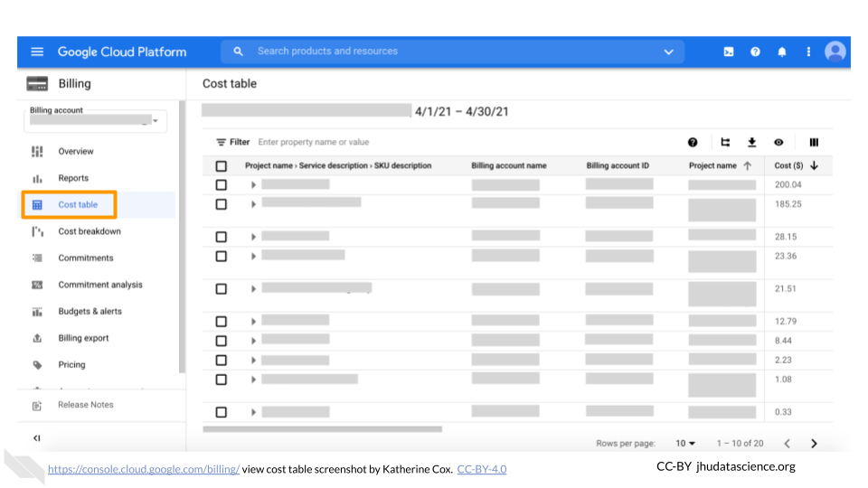Expand the row with cost 200.04
The image size is (868, 488).
pos(253,184)
